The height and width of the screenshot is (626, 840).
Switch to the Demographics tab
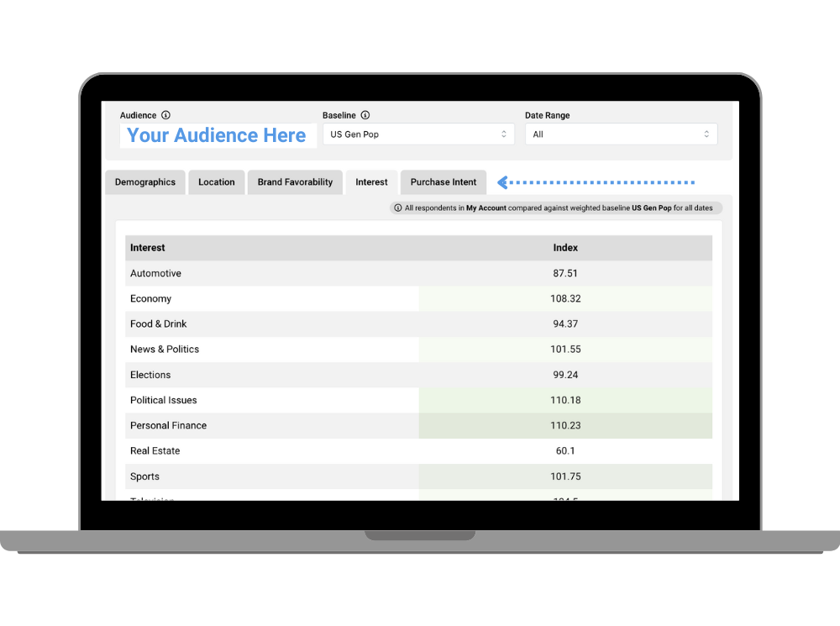pos(144,181)
